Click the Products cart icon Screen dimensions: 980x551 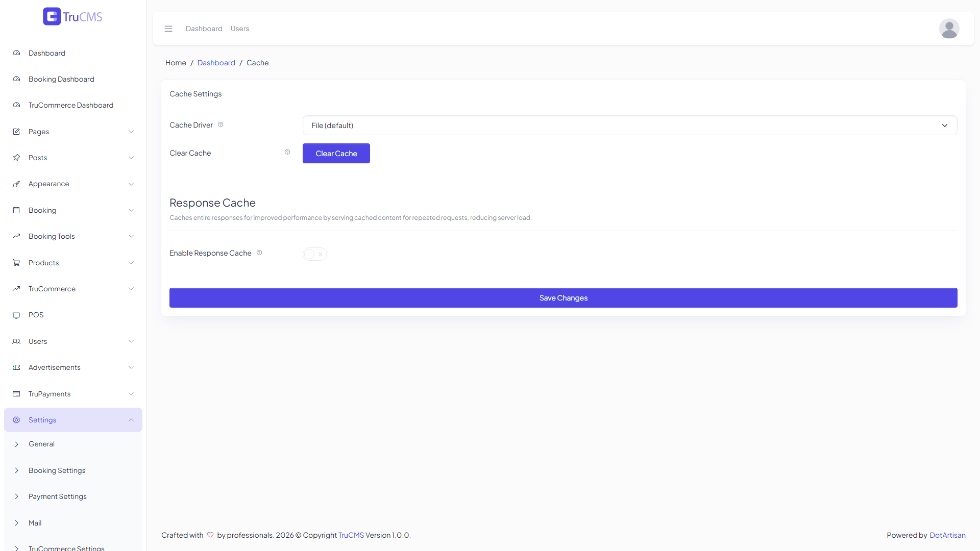pos(16,263)
